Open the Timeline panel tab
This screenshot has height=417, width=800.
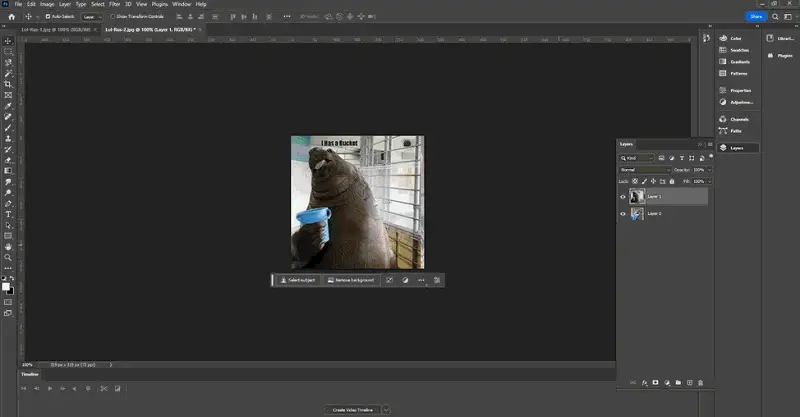point(30,374)
